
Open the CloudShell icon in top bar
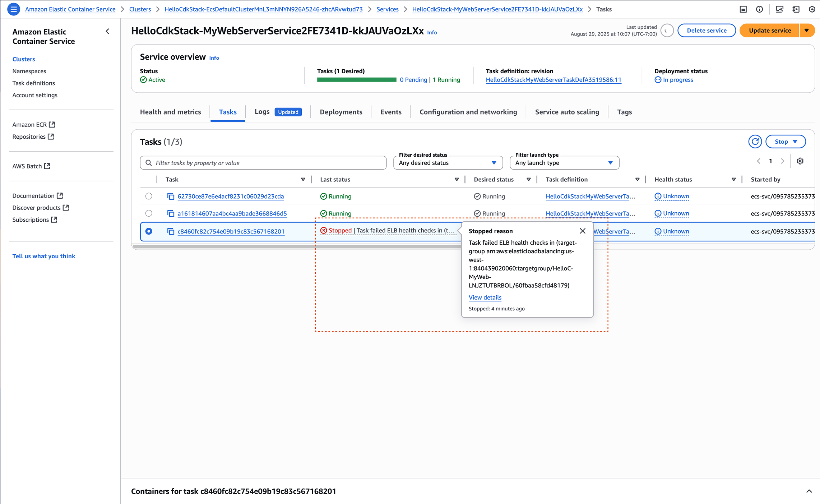pos(743,9)
